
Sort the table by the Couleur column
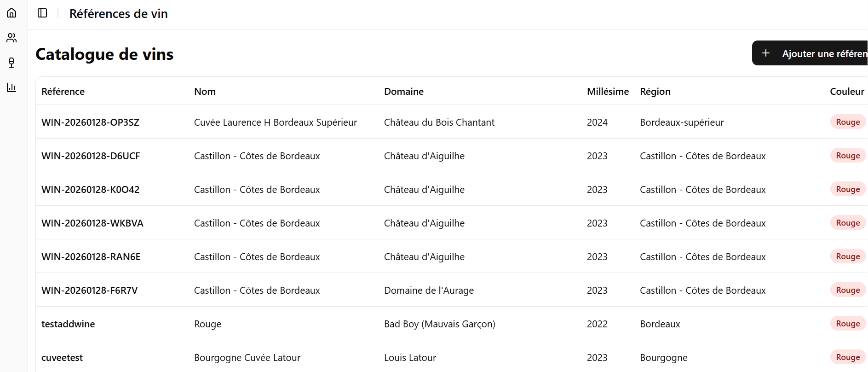[846, 91]
